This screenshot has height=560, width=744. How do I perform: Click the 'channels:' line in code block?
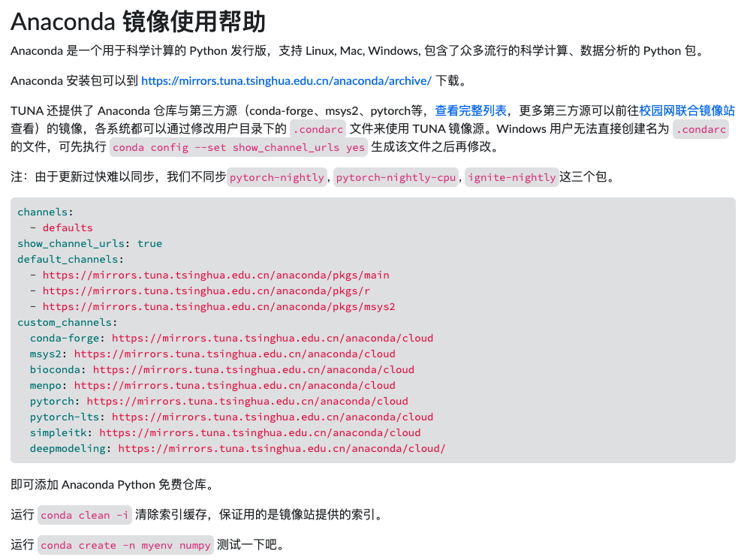pyautogui.click(x=46, y=212)
